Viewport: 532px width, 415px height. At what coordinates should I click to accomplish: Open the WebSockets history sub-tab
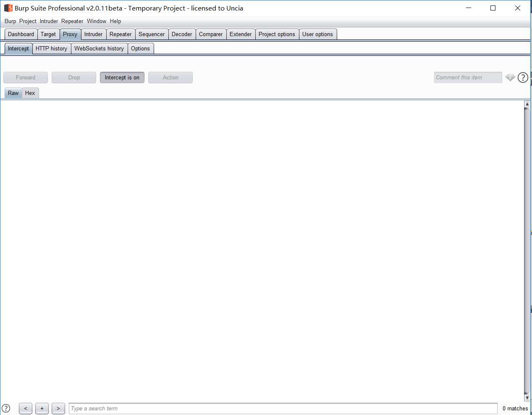coord(99,48)
